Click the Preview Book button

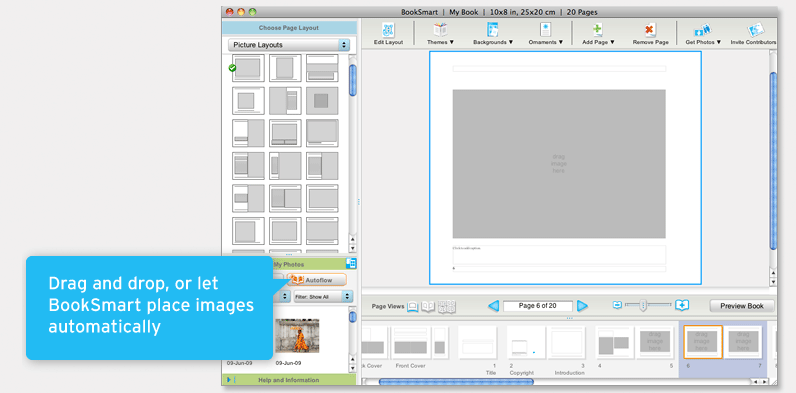742,306
